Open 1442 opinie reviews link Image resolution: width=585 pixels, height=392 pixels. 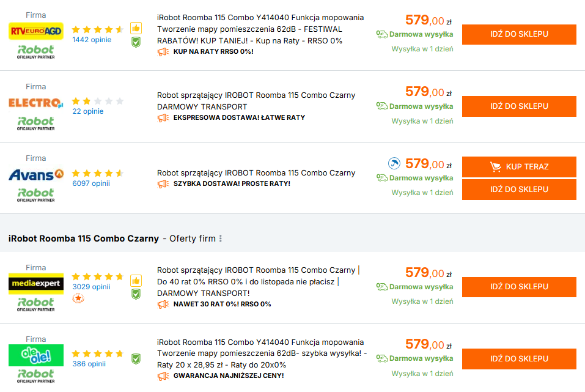pyautogui.click(x=92, y=40)
